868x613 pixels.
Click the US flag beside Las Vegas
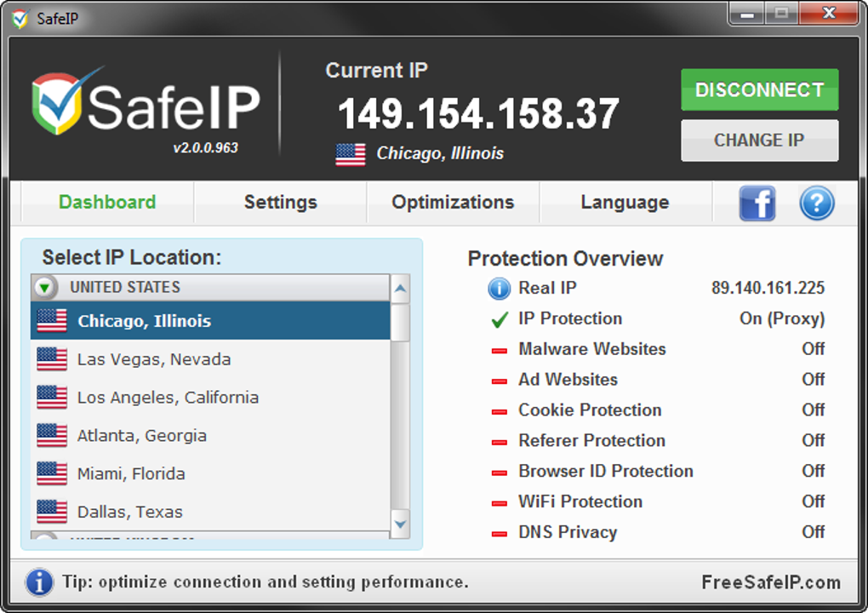tap(52, 358)
